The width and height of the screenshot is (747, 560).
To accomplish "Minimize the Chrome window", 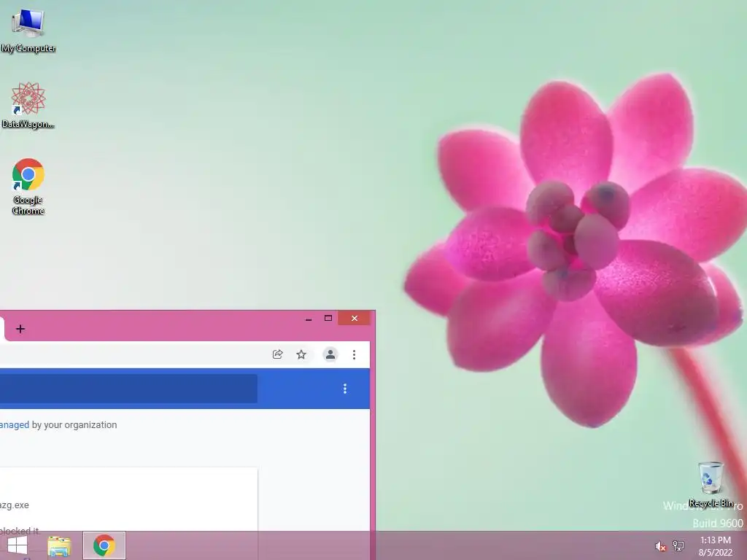I will [x=309, y=319].
